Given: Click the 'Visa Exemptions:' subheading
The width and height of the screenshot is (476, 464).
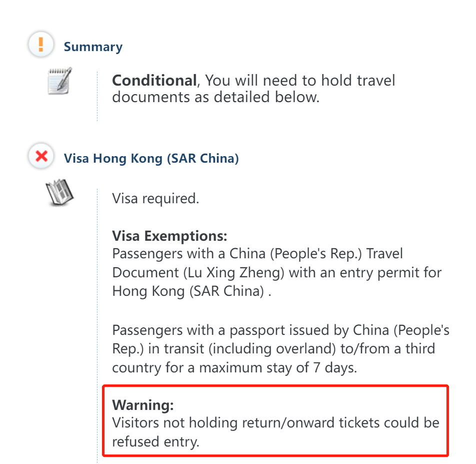Looking at the screenshot, I should pyautogui.click(x=169, y=235).
